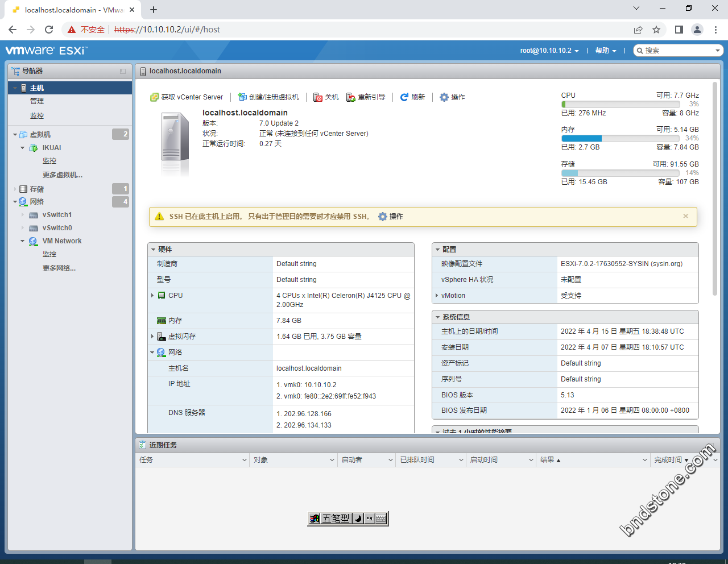Click the reboot (重新引导) icon
The width and height of the screenshot is (728, 564).
click(351, 97)
